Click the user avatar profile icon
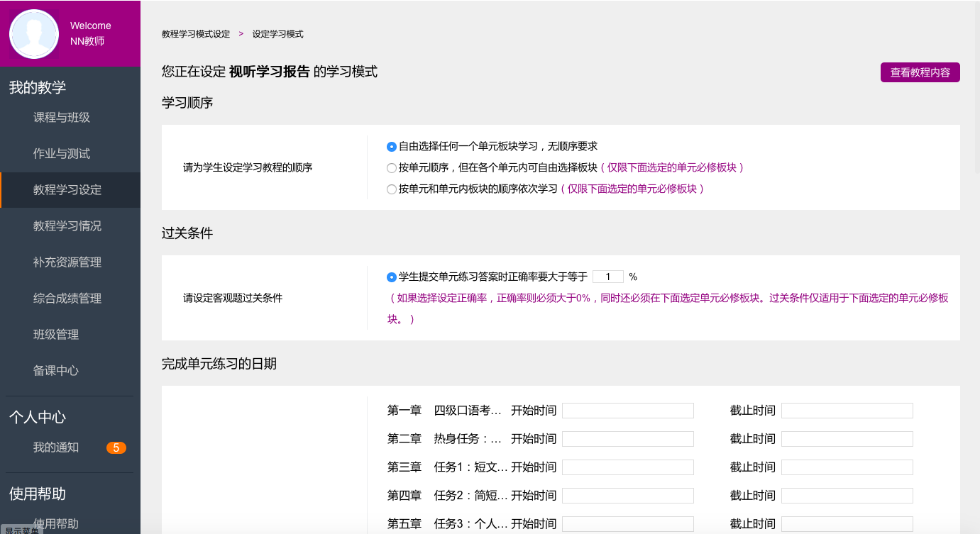This screenshot has width=980, height=534. pos(33,34)
